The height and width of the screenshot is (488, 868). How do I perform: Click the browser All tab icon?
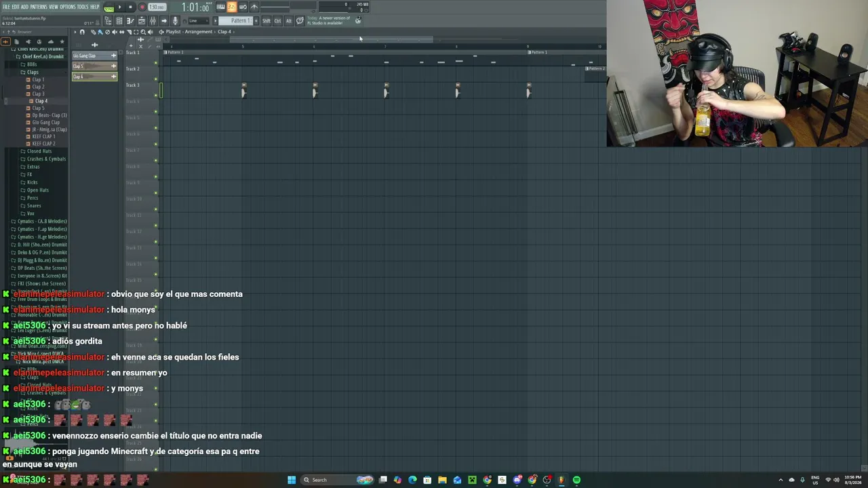click(x=5, y=41)
